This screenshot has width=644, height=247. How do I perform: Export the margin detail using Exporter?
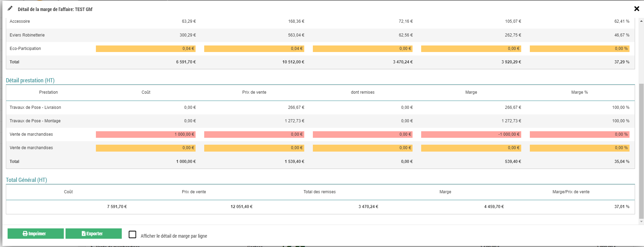coord(93,234)
